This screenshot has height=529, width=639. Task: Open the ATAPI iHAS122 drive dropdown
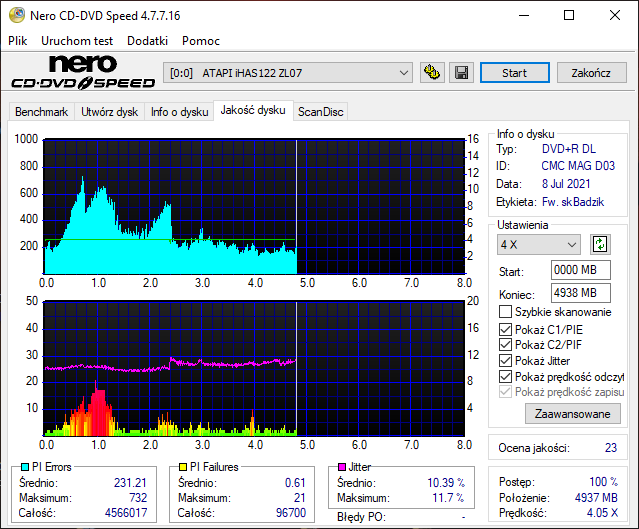coord(288,73)
